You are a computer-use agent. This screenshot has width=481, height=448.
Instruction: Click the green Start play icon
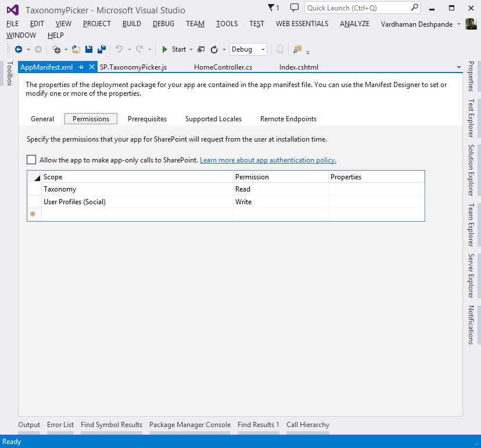click(165, 49)
